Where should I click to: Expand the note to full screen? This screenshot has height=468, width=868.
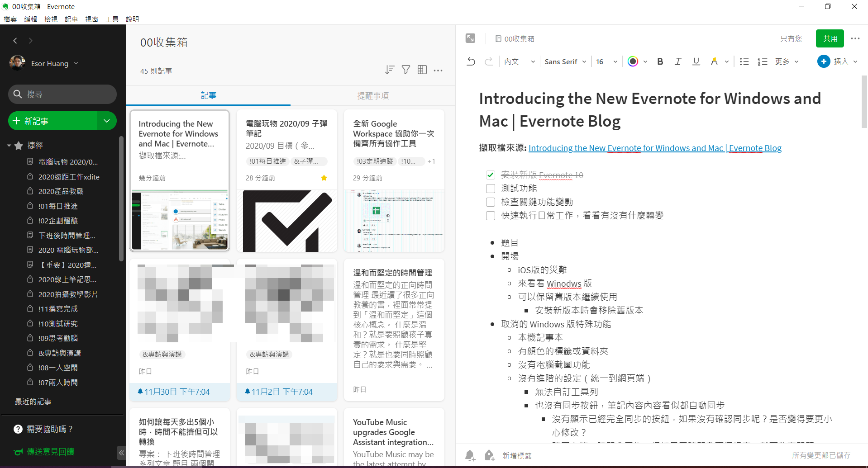click(x=471, y=38)
